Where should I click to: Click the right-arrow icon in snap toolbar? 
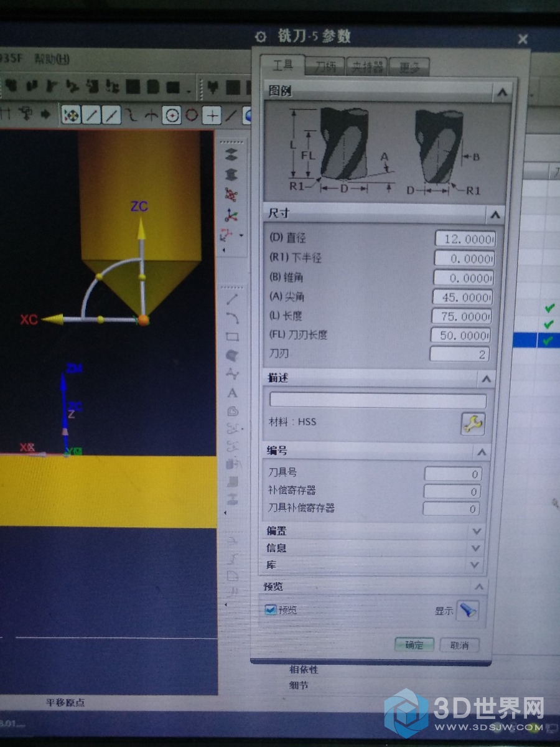[x=45, y=114]
